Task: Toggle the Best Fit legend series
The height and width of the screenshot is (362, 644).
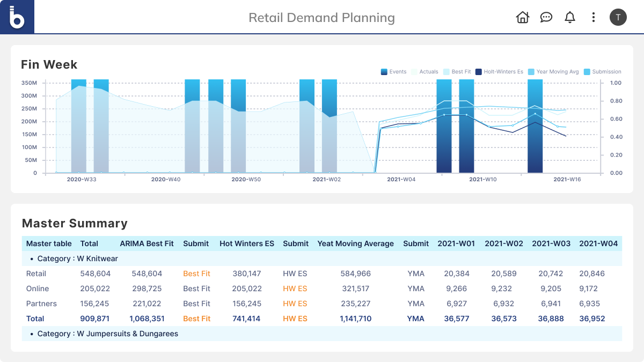Action: pyautogui.click(x=456, y=72)
